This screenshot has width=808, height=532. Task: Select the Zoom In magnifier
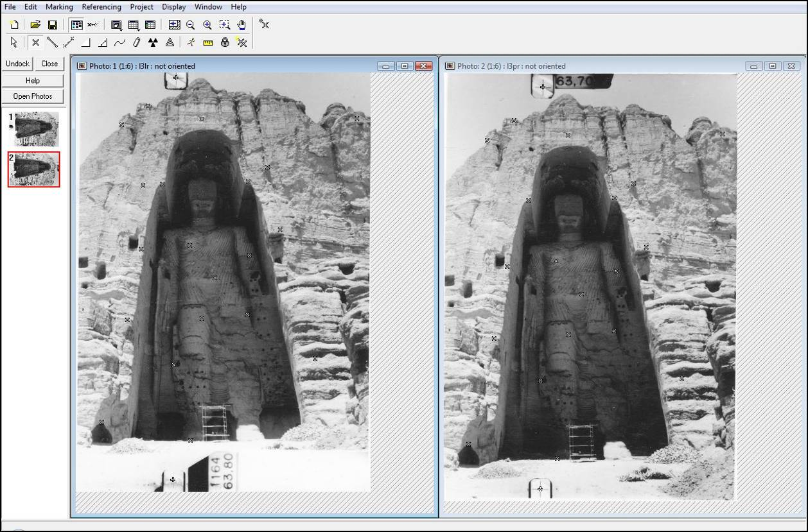[x=207, y=25]
